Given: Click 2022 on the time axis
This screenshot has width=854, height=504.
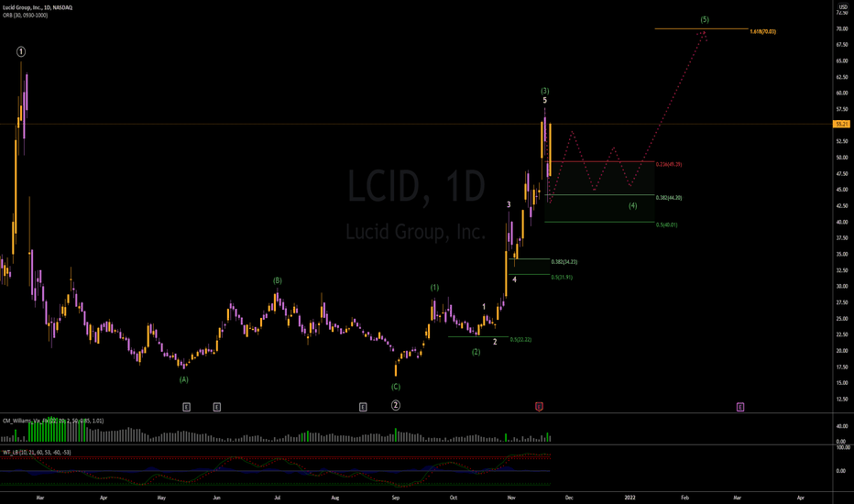Looking at the screenshot, I should (630, 498).
